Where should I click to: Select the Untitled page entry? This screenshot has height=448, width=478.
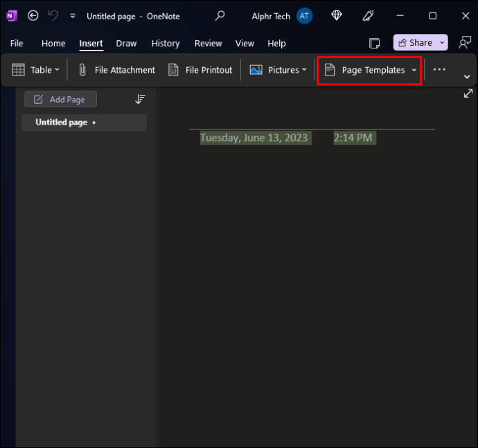click(x=84, y=123)
